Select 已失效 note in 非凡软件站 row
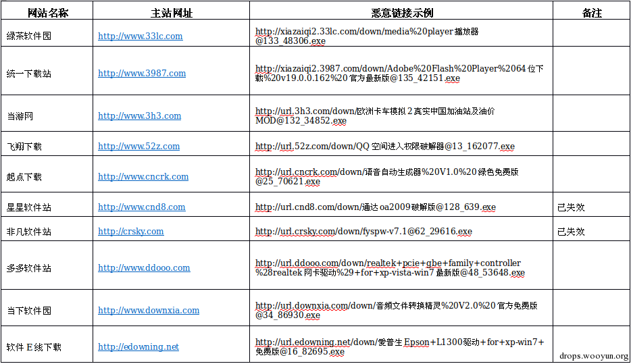 [x=571, y=232]
